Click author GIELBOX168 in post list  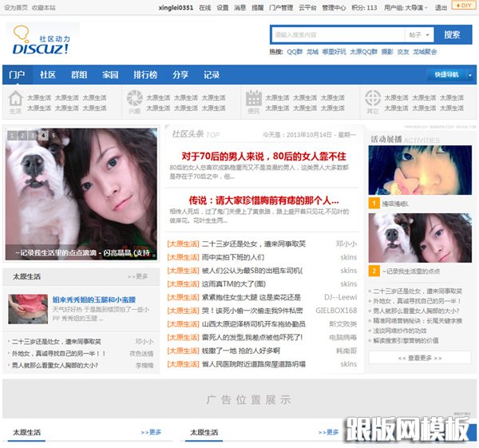click(336, 311)
